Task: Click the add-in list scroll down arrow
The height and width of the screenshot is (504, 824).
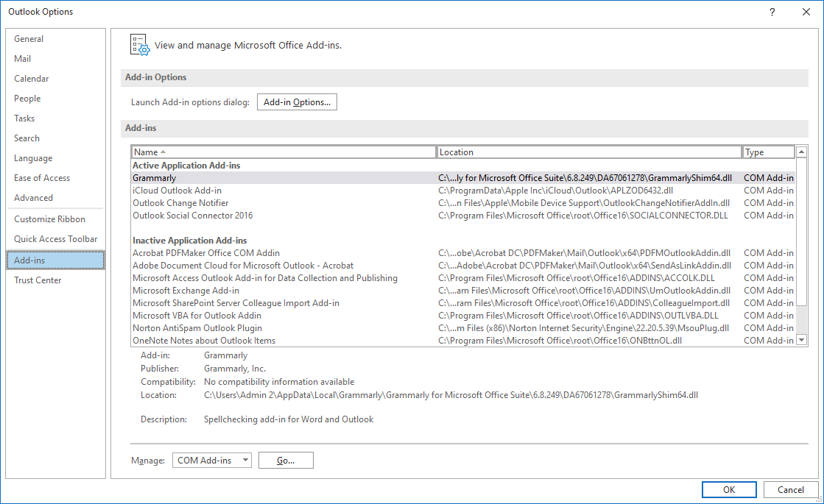Action: pyautogui.click(x=801, y=340)
